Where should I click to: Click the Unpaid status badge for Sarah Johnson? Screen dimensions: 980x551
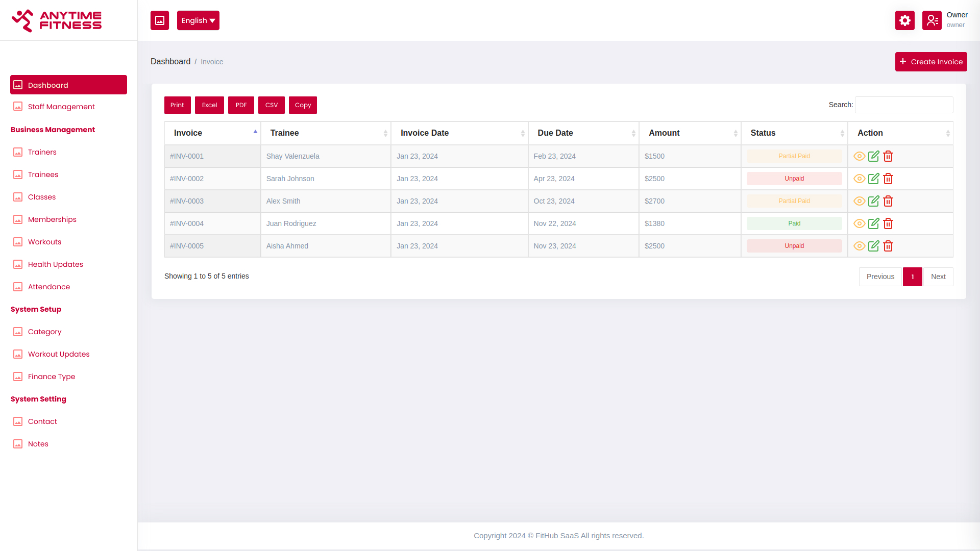tap(794, 179)
